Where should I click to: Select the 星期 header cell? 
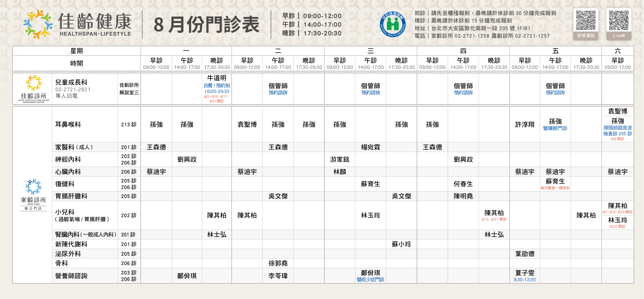(76, 51)
